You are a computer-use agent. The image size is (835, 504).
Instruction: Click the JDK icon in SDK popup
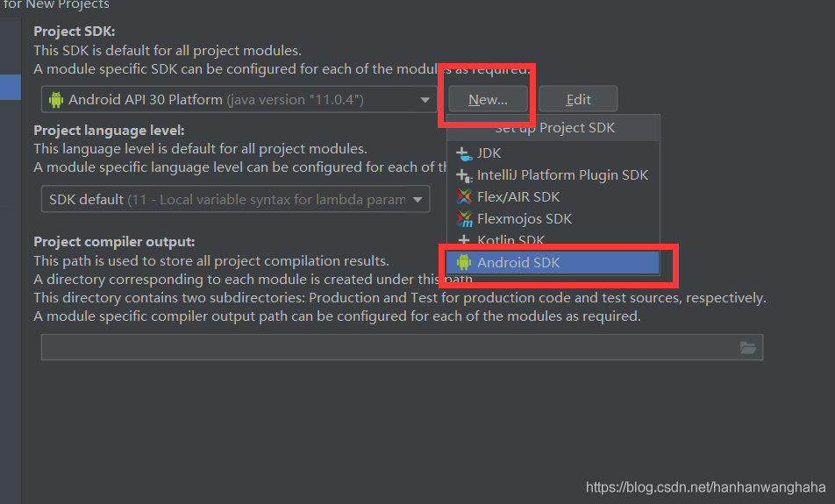464,153
